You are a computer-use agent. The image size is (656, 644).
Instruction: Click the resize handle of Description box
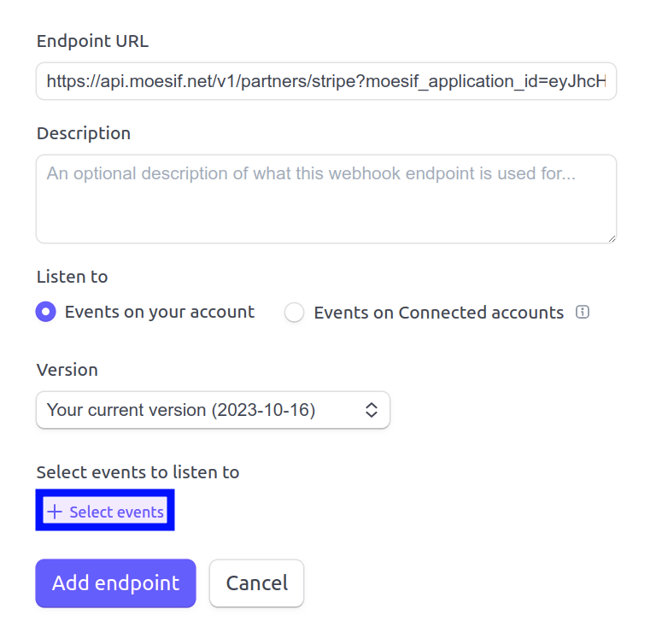tap(611, 237)
